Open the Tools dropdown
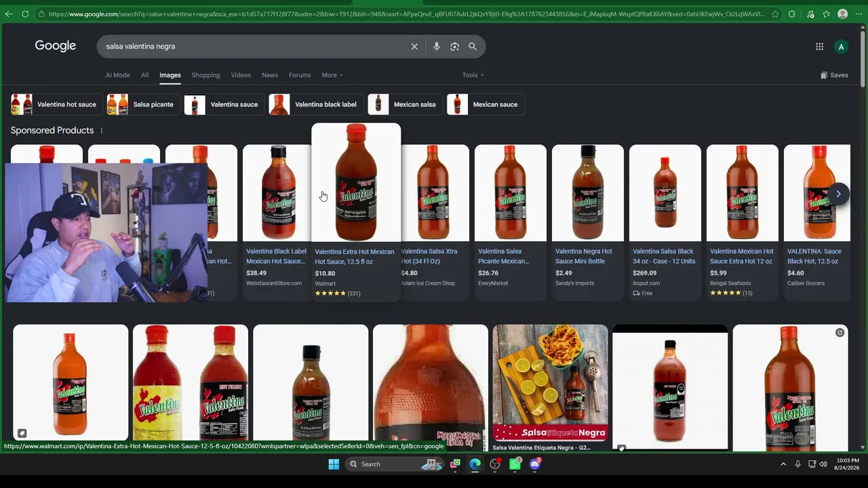Viewport: 868px width, 488px height. [x=473, y=75]
